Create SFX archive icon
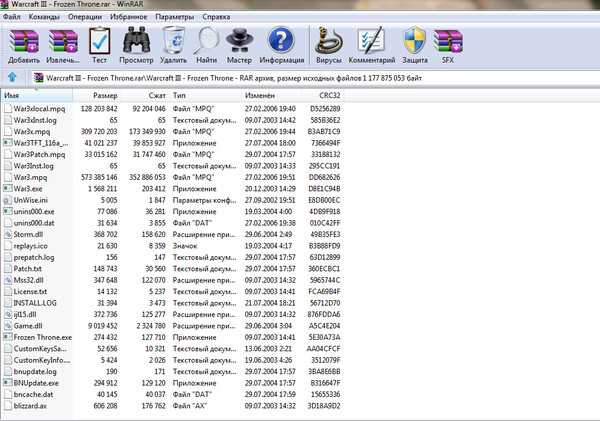Image resolution: width=600 pixels, height=421 pixels. point(448,41)
